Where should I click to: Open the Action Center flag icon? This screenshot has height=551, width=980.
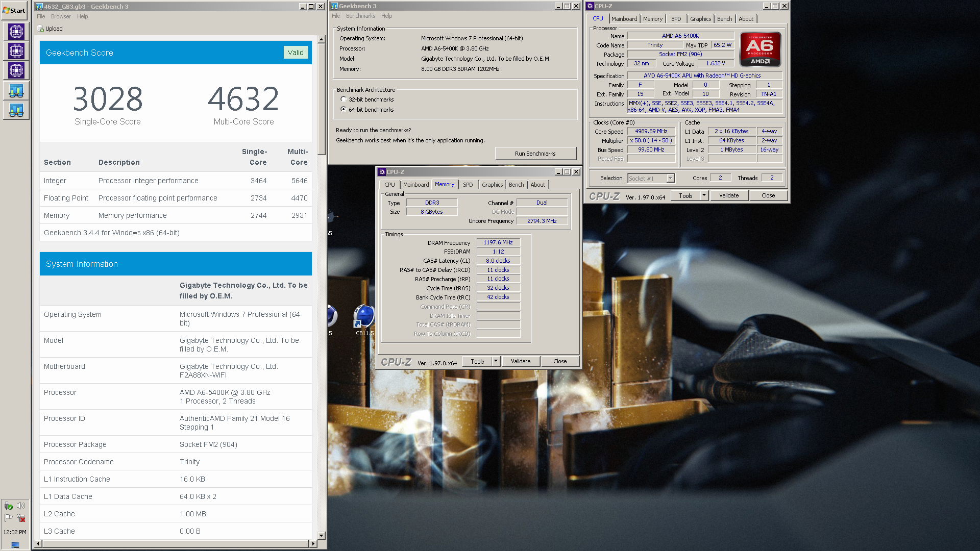pyautogui.click(x=9, y=518)
